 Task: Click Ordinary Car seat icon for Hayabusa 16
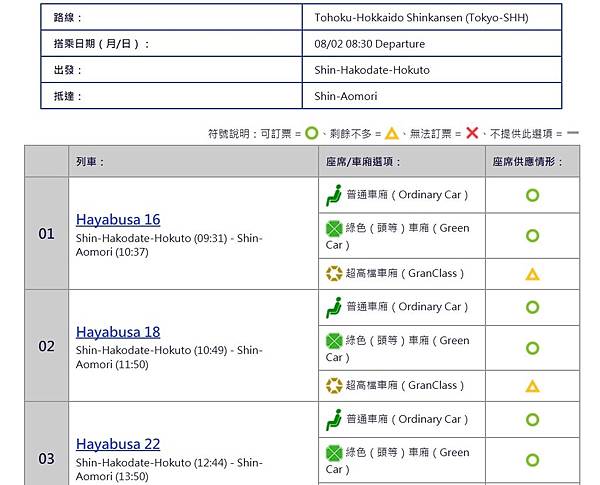pyautogui.click(x=334, y=195)
